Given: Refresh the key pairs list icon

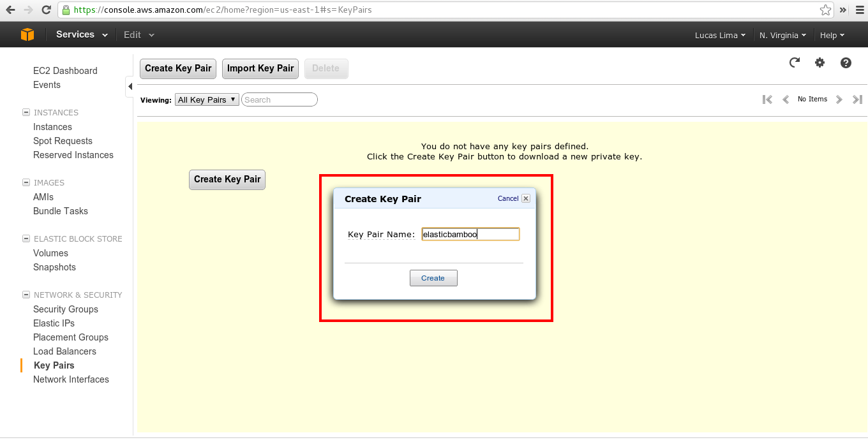Looking at the screenshot, I should click(795, 62).
